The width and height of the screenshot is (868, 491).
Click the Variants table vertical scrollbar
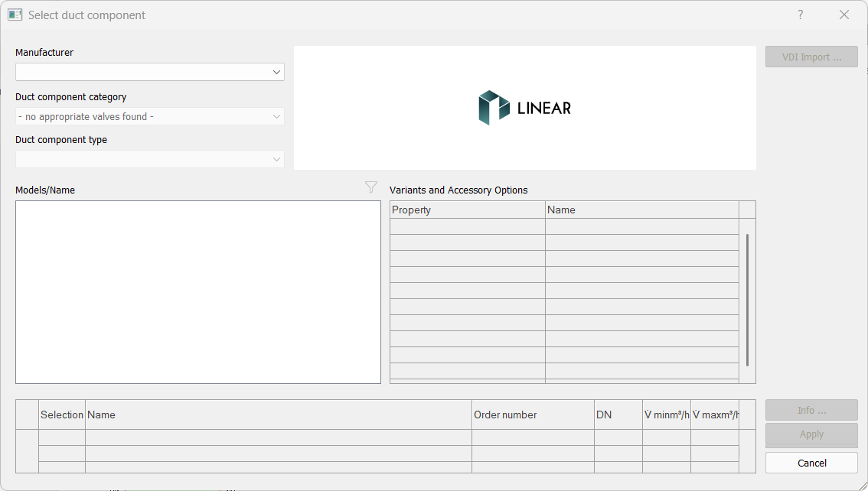(x=747, y=300)
